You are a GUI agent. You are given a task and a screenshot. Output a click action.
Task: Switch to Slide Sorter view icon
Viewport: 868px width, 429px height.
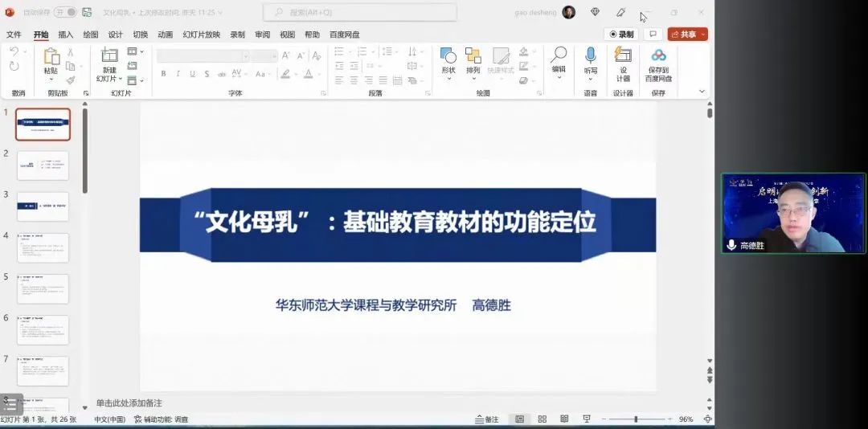pyautogui.click(x=542, y=419)
